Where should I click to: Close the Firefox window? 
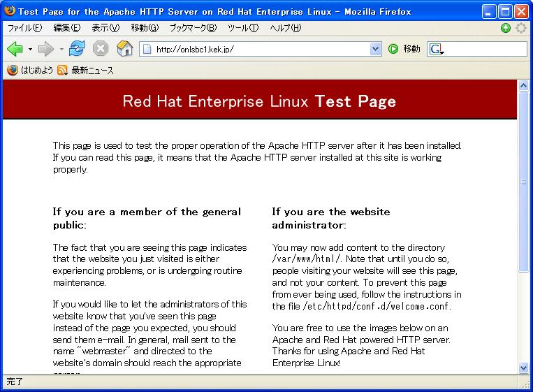521,12
